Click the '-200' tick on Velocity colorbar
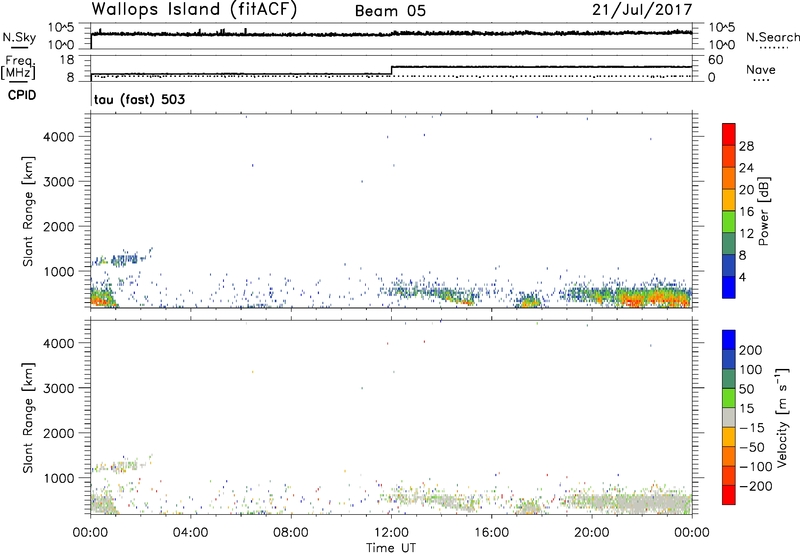Viewport: 800px width, 554px height. pos(755,486)
